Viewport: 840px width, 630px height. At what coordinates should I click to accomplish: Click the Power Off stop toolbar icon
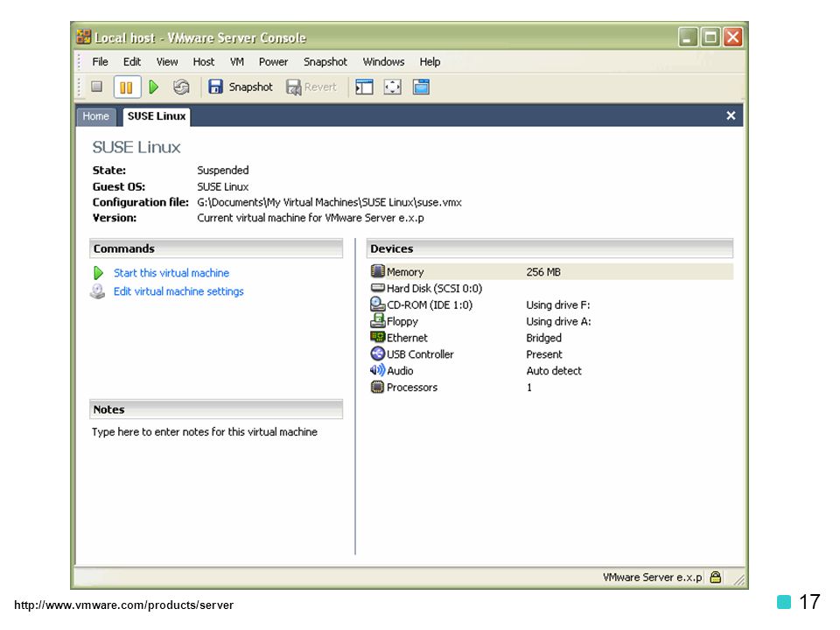click(x=97, y=87)
